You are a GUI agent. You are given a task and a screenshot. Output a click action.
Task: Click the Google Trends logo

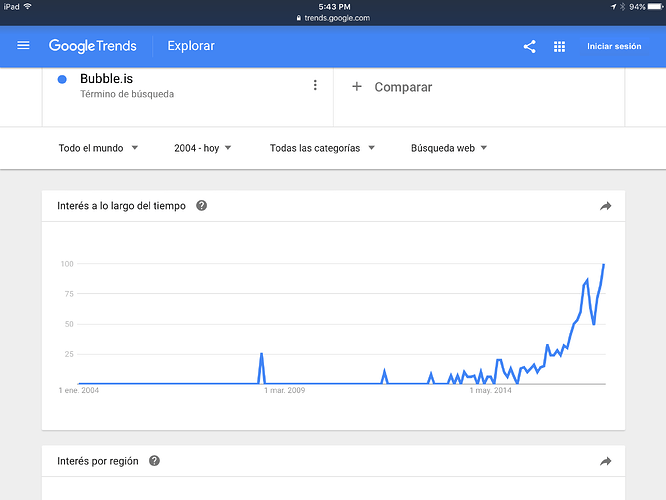click(92, 46)
